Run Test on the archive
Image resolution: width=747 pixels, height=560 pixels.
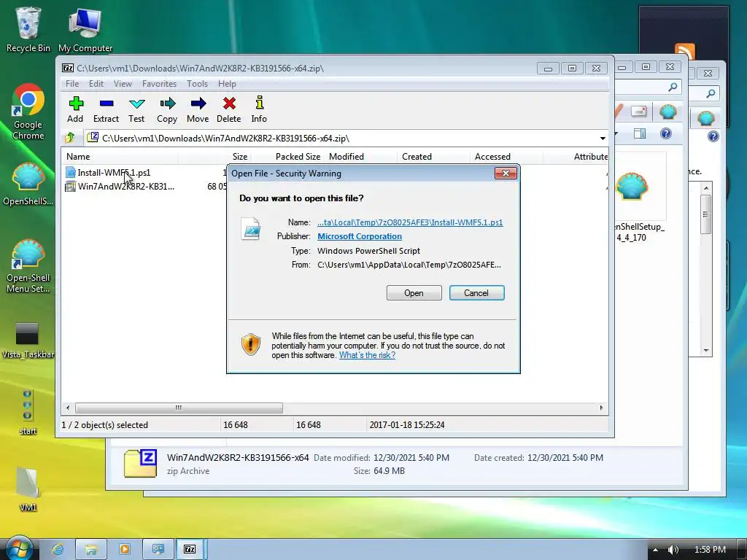[136, 109]
